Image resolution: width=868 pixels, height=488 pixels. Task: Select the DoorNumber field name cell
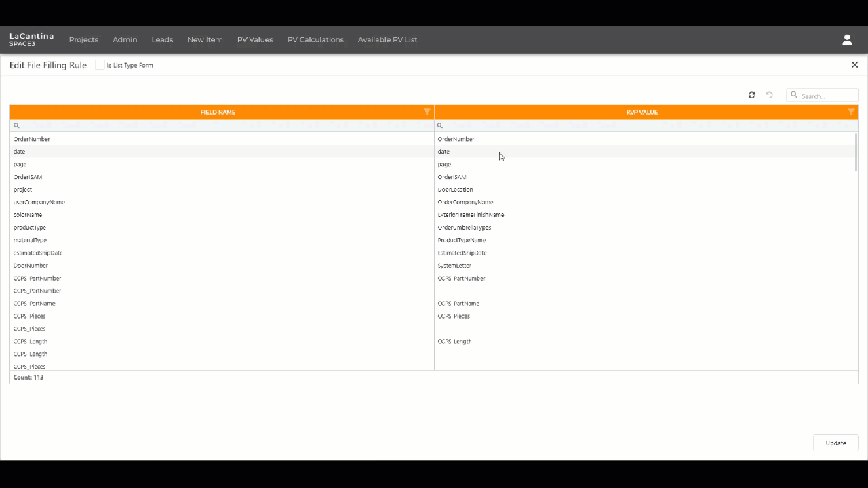click(x=222, y=266)
